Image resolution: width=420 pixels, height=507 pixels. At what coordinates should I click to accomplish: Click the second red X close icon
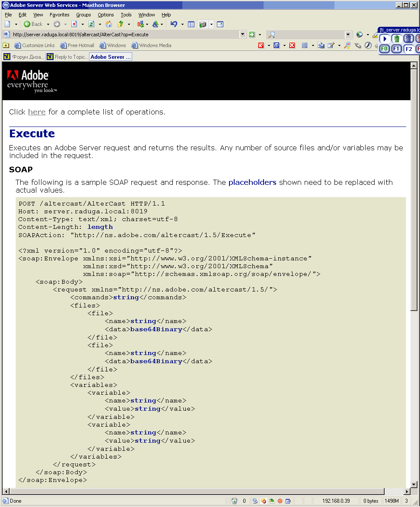[x=292, y=45]
